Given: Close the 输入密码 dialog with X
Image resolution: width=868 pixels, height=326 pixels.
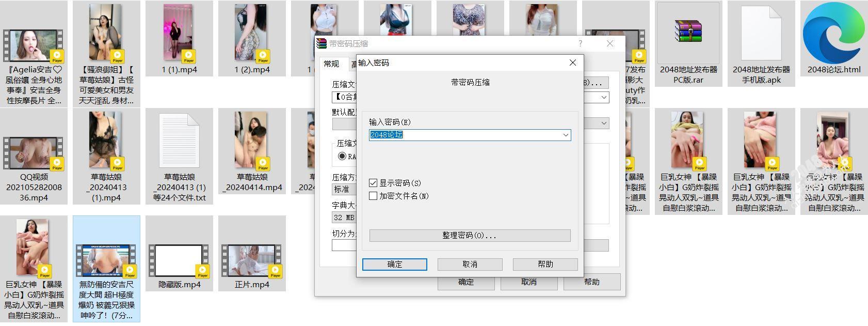Looking at the screenshot, I should click(572, 63).
